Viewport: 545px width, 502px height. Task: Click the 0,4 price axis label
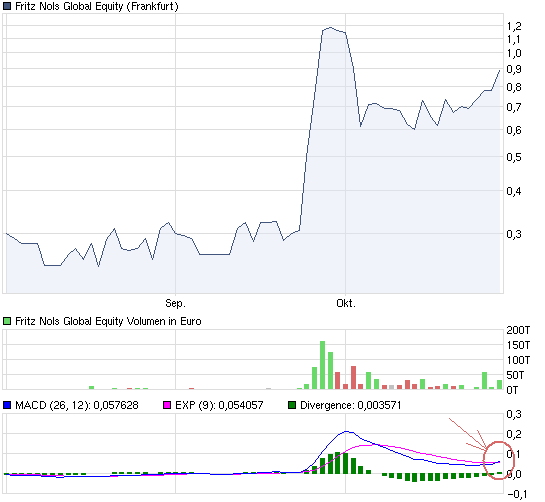pos(514,191)
